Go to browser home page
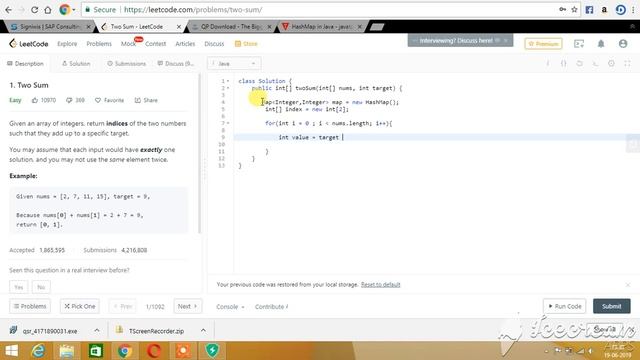The image size is (640, 360). click(48, 9)
